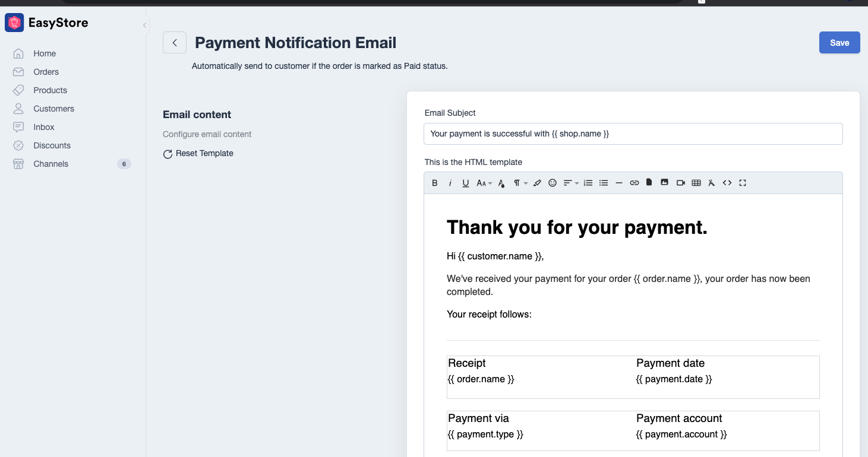This screenshot has height=457, width=868.
Task: Click the Email Subject input field
Action: (x=633, y=134)
